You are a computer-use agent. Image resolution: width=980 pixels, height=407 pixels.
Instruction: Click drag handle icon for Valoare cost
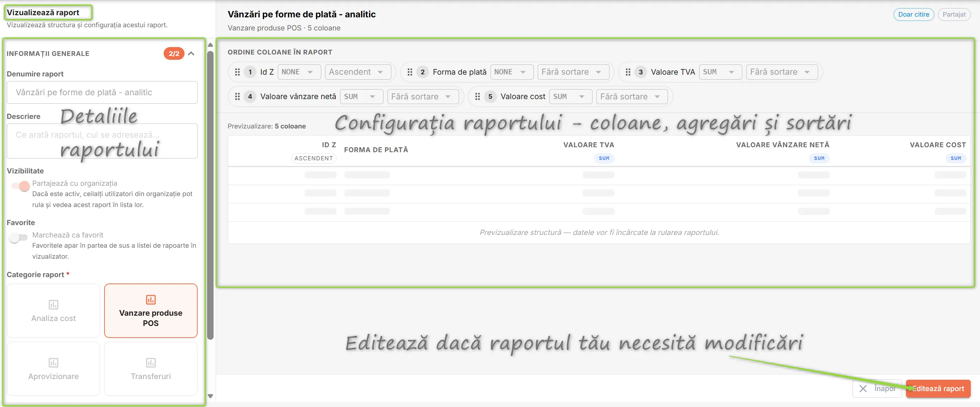coord(477,97)
